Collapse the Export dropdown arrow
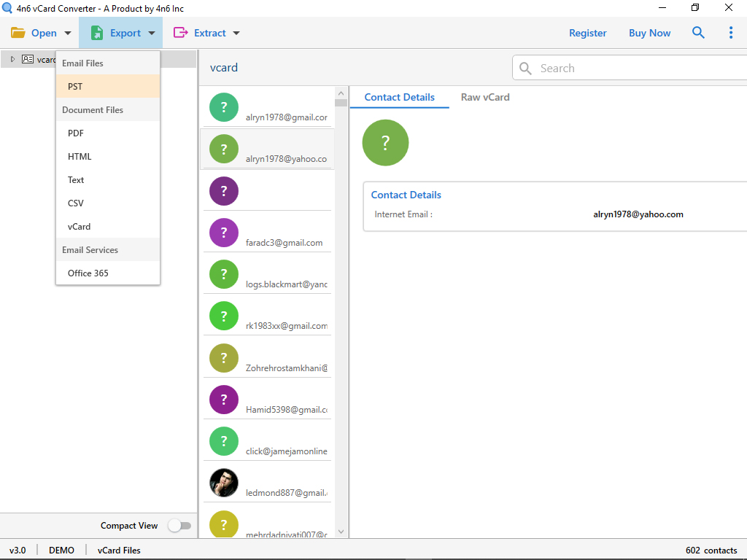The image size is (747, 560). point(152,33)
